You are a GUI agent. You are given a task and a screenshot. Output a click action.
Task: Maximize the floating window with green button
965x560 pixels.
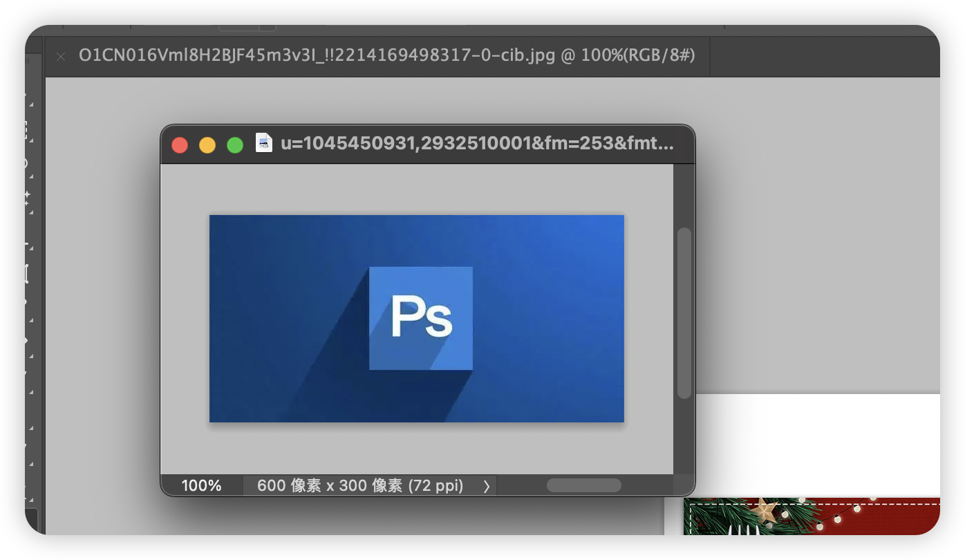235,145
